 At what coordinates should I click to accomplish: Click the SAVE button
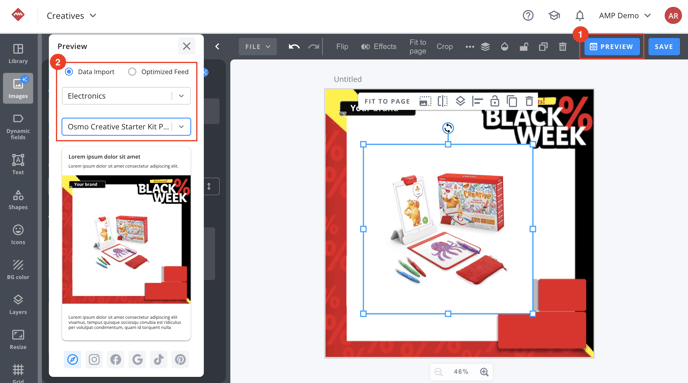pos(664,47)
